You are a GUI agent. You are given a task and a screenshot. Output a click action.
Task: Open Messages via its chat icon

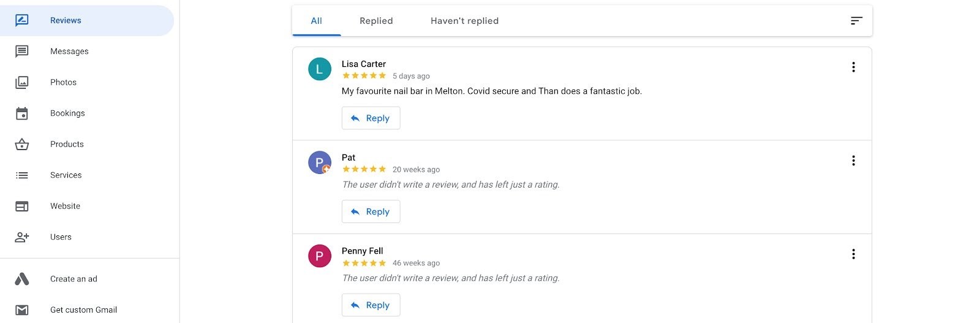coord(22,51)
